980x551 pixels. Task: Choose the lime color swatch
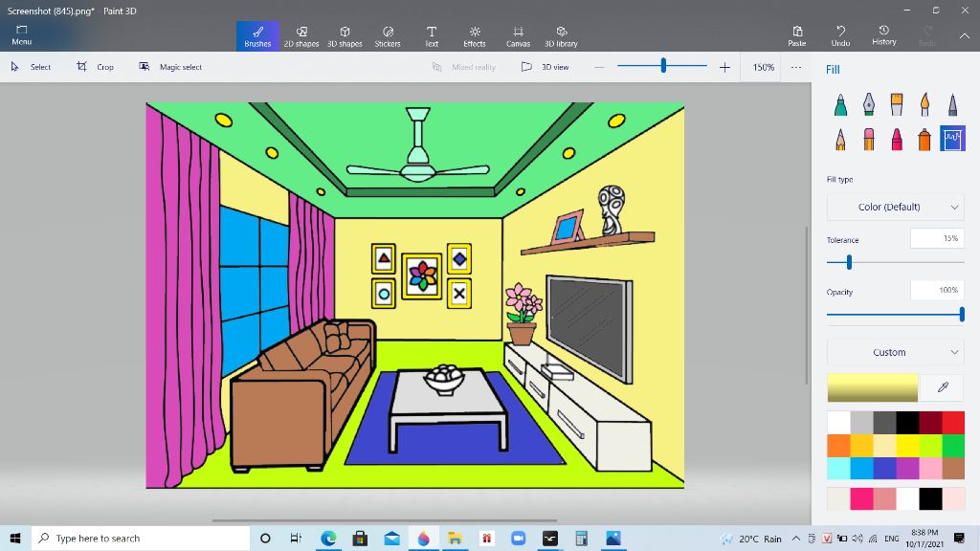pos(930,446)
